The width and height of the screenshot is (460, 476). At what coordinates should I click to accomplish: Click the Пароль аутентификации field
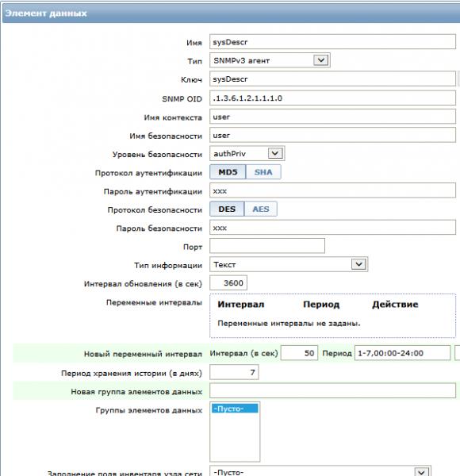332,190
